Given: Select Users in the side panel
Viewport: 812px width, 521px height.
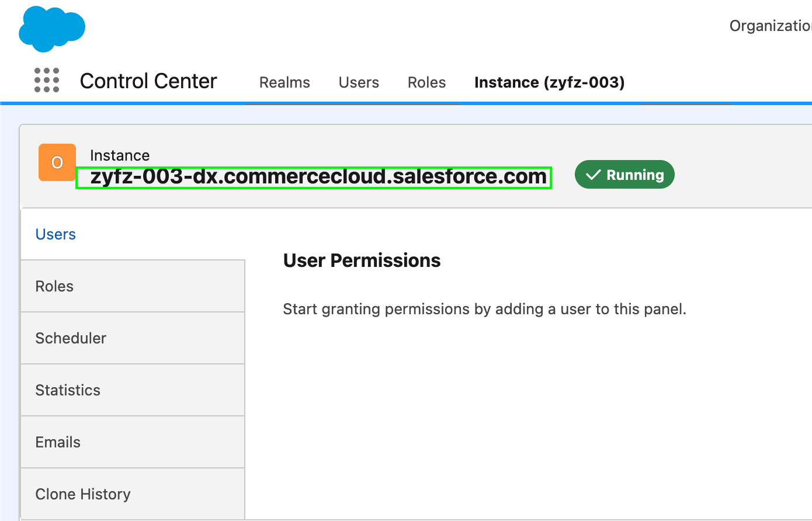Looking at the screenshot, I should [x=133, y=234].
